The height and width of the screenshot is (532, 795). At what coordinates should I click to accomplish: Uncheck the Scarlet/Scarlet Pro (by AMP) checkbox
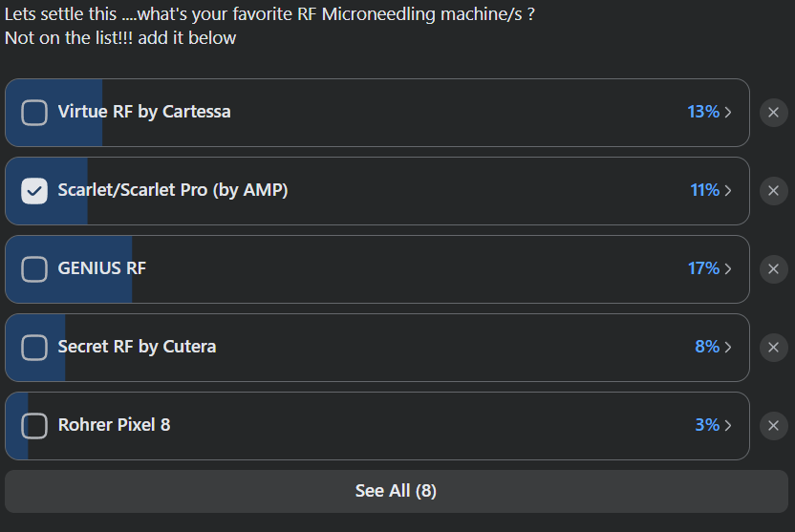coord(34,191)
